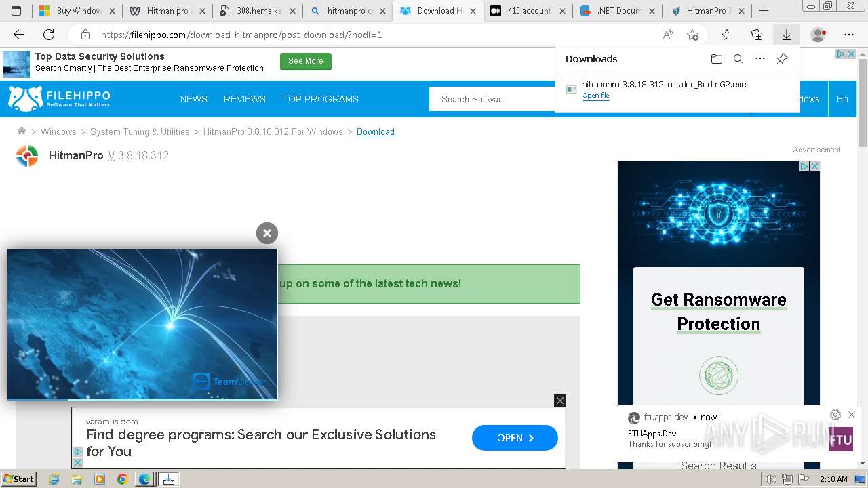The height and width of the screenshot is (488, 868).
Task: Switch to the 410 account tab
Action: (x=528, y=11)
